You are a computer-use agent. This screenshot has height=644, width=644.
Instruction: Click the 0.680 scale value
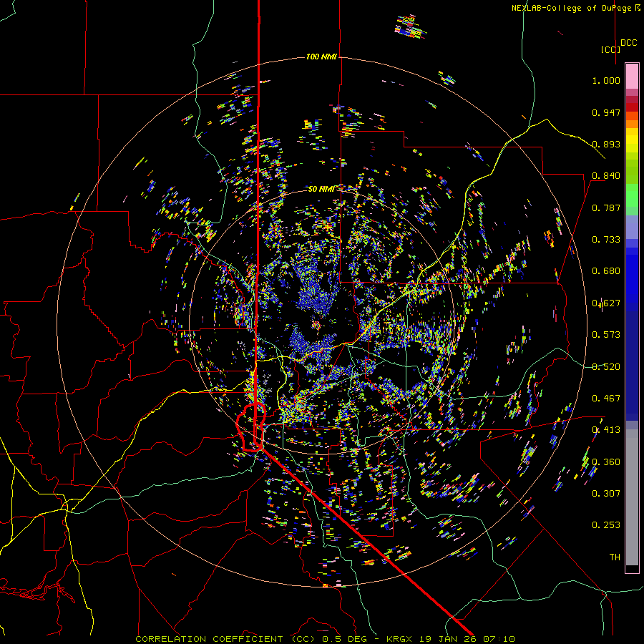coord(606,271)
